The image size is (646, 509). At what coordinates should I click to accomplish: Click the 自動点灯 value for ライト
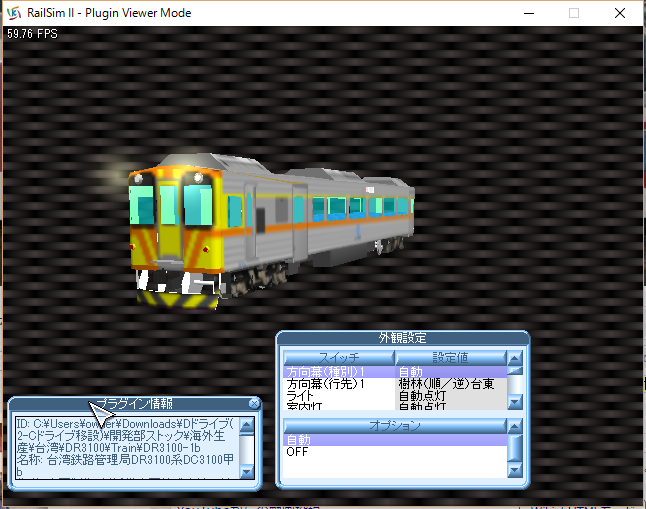(422, 396)
